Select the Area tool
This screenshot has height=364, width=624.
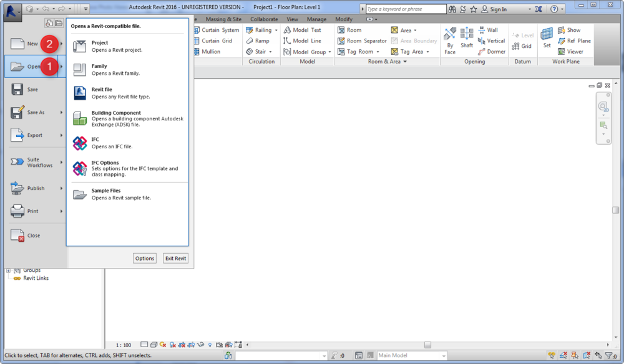401,30
